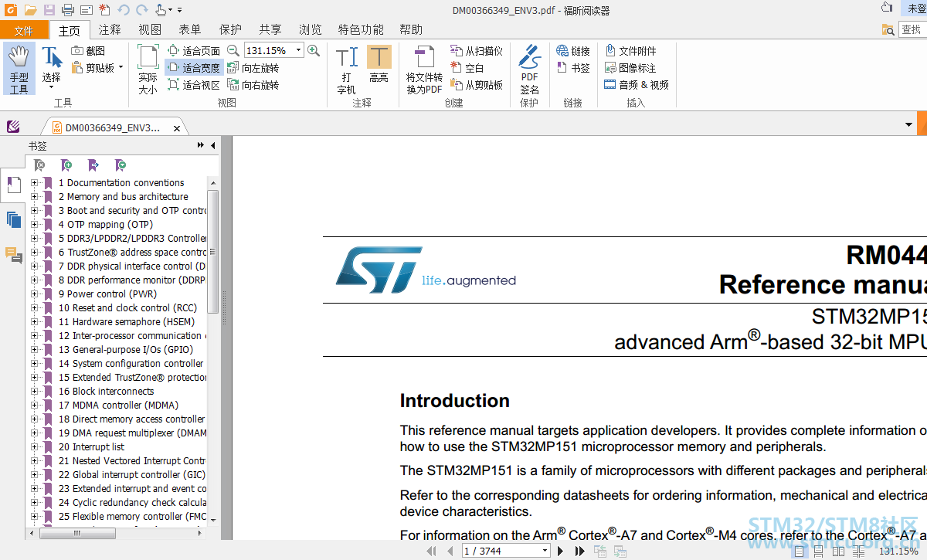Switch to the 保护 ribbon tab
Image resolution: width=927 pixels, height=560 pixels.
coord(230,30)
